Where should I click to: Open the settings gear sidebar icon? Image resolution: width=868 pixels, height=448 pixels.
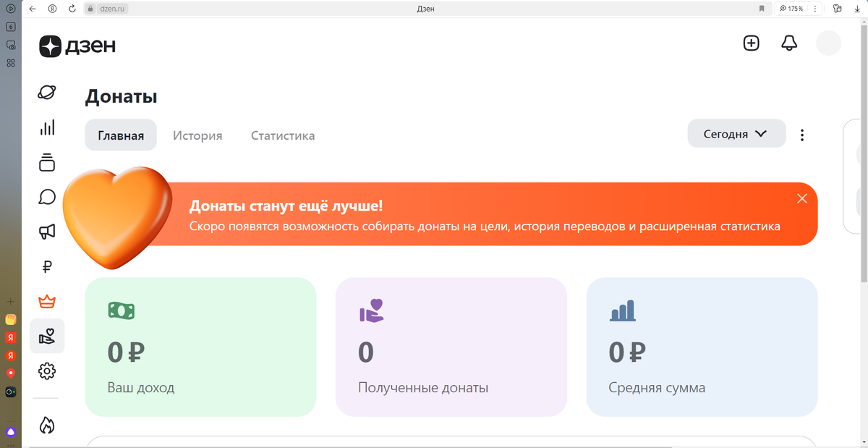click(47, 371)
